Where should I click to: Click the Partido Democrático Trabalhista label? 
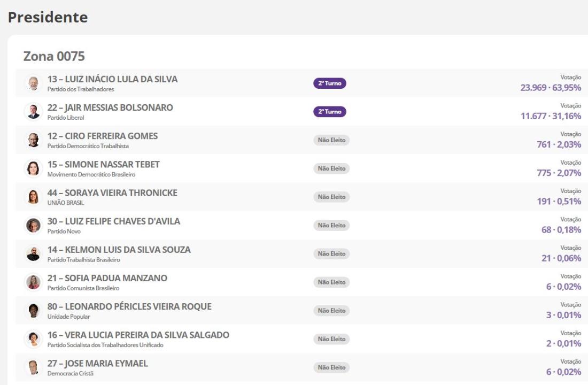(x=88, y=147)
